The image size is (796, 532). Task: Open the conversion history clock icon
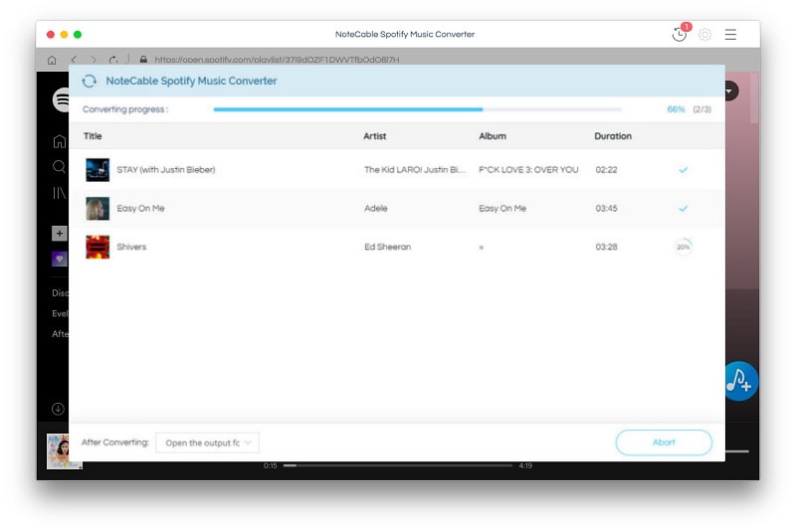tap(679, 34)
